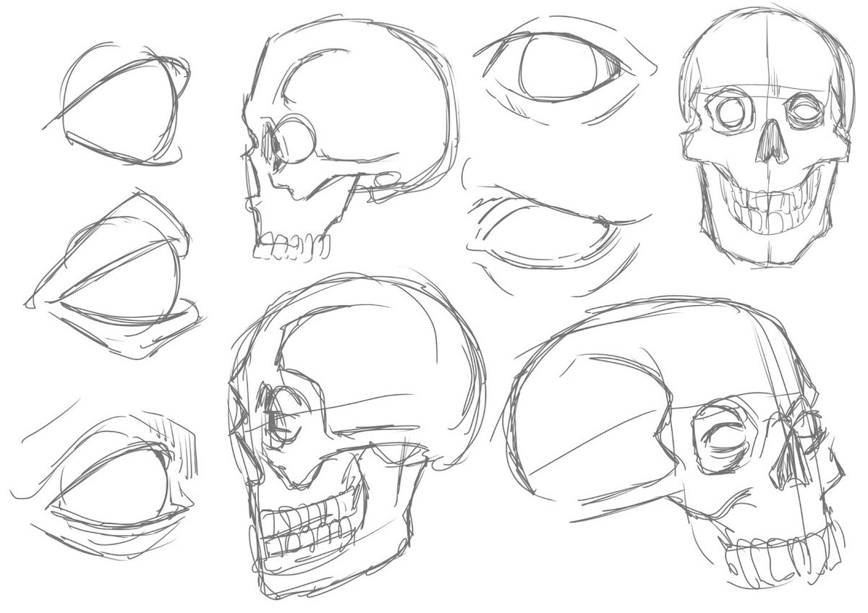Select the open eye sketch at top center
Image resolution: width=868 pixels, height=613 pixels.
pyautogui.click(x=566, y=68)
